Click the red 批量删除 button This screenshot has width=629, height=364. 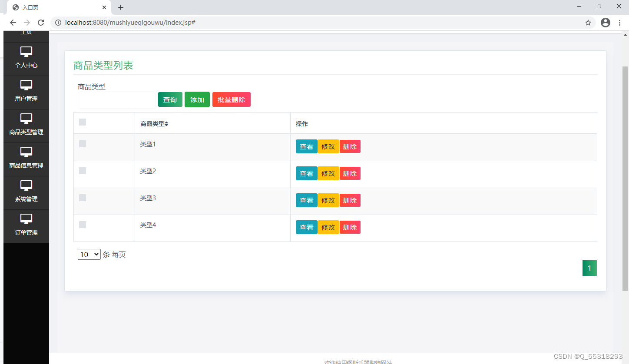pyautogui.click(x=232, y=99)
